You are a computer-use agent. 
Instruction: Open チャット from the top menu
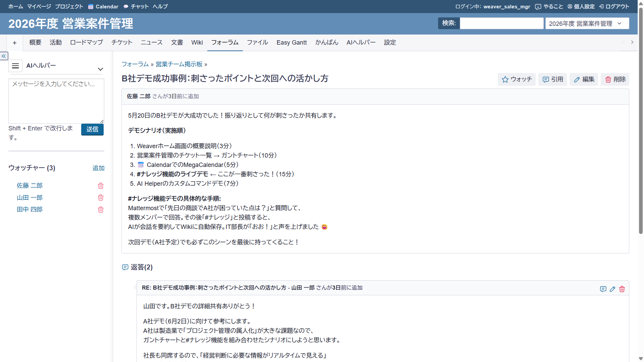click(136, 6)
